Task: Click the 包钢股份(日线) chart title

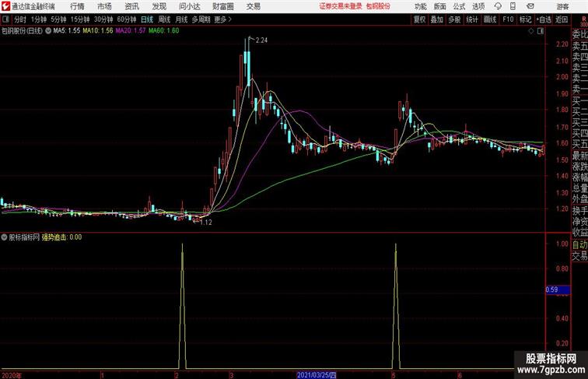Action: coord(22,31)
